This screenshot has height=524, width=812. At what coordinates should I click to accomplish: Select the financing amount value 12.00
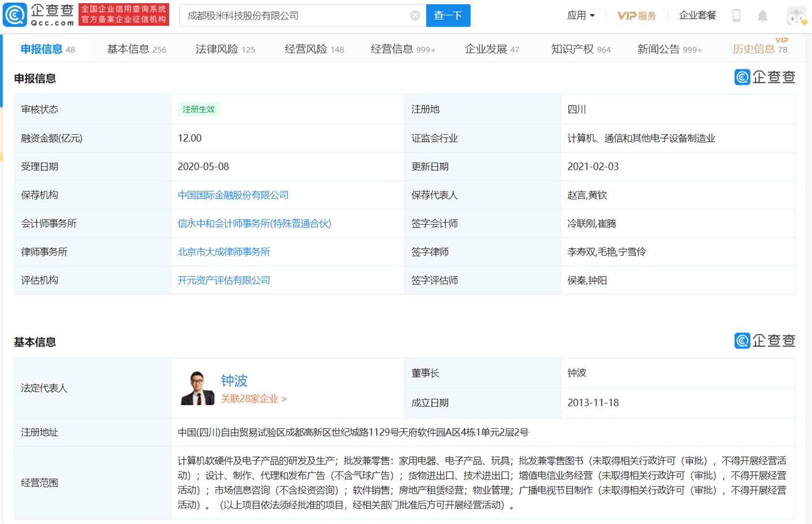coord(189,138)
